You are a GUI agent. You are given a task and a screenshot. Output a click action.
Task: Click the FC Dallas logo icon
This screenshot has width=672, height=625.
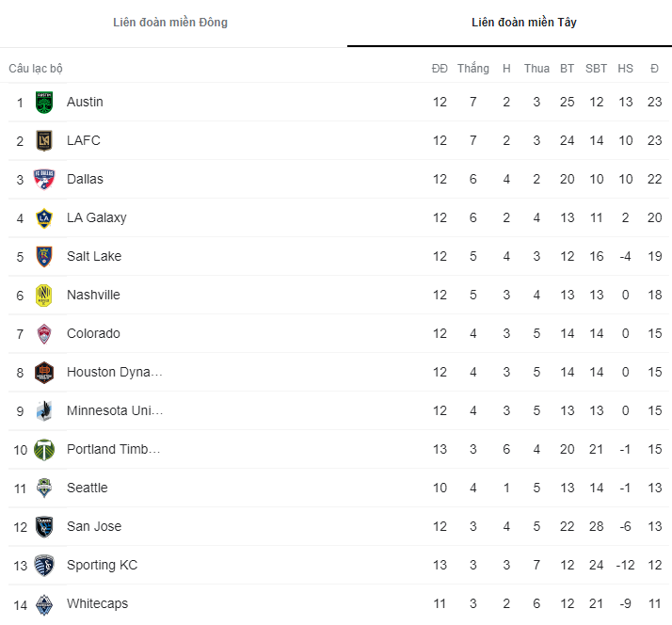(44, 179)
